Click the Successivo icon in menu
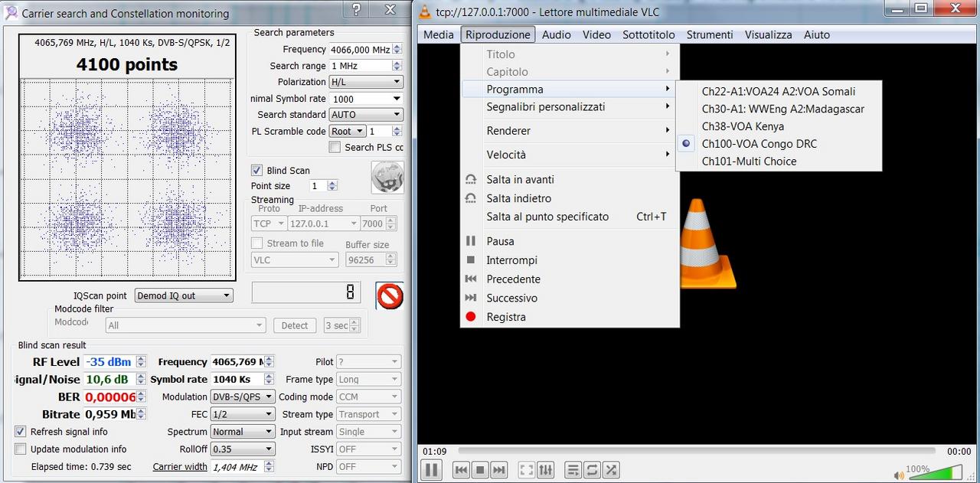 coord(471,299)
